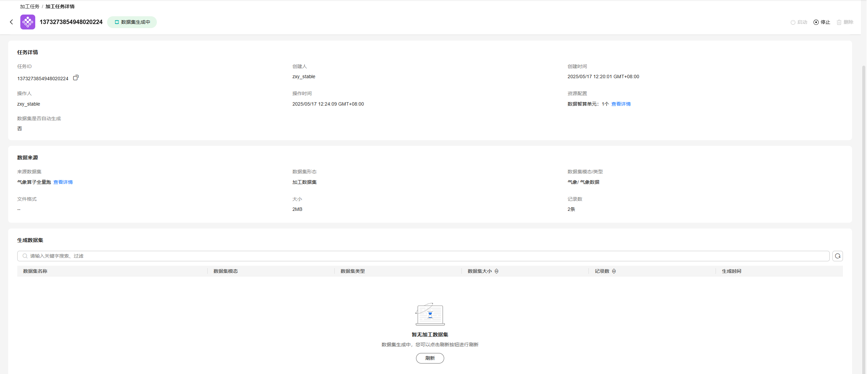Click the 删除 delete button

pos(845,22)
